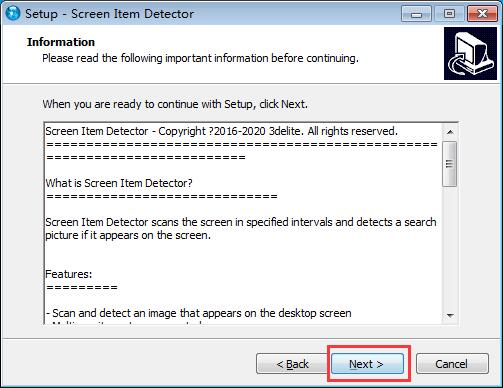Click the "Scan and detect an image" line
503x388 pixels.
(x=199, y=313)
